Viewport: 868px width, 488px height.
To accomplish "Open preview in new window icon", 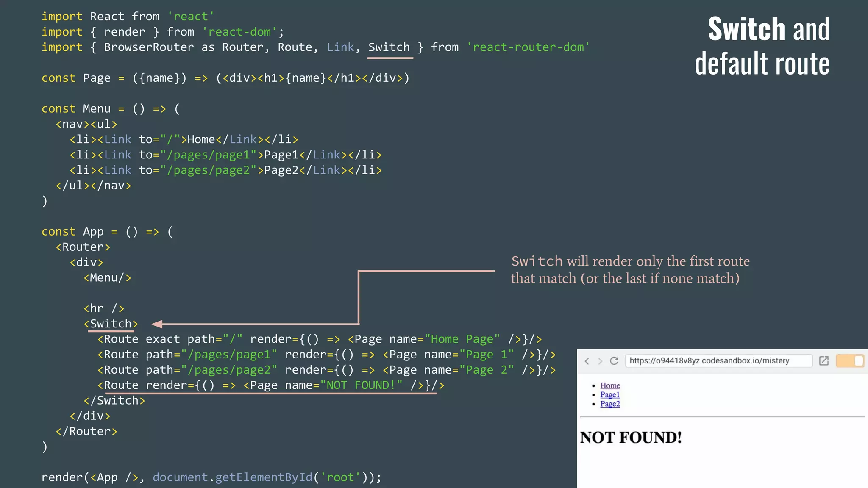I will tap(823, 361).
